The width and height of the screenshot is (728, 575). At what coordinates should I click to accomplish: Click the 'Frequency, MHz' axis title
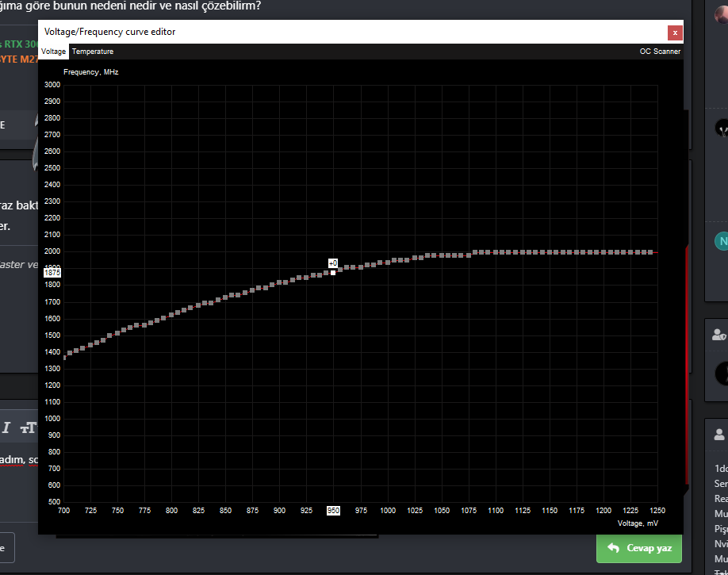pos(91,72)
